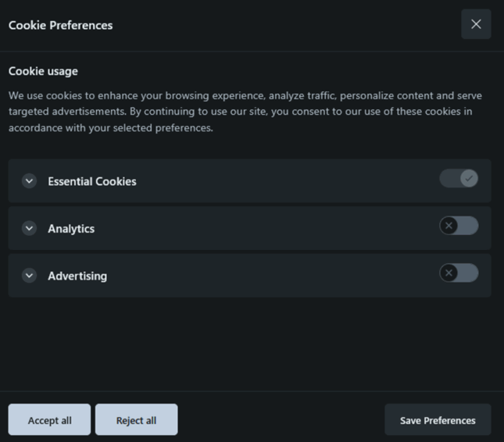Click the Save Preferences button
Viewport: 504px width, 442px height.
pyautogui.click(x=438, y=420)
